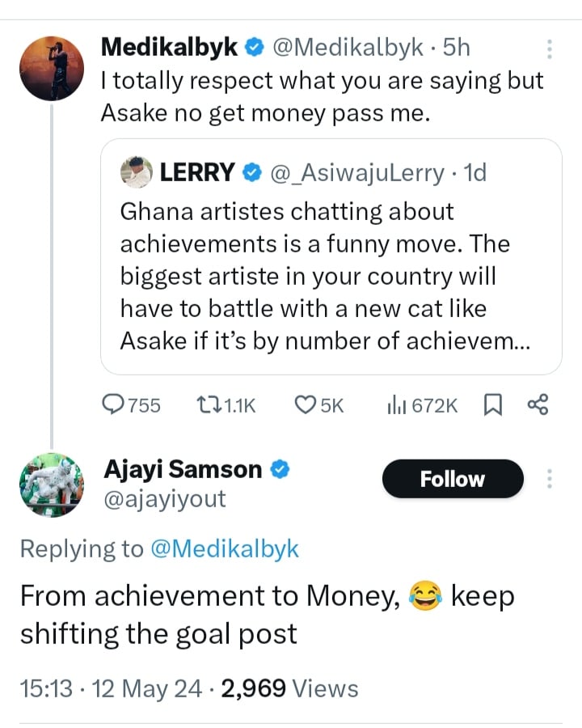This screenshot has height=728, width=582.
Task: Click the @ajayiyout handle
Action: 165,499
